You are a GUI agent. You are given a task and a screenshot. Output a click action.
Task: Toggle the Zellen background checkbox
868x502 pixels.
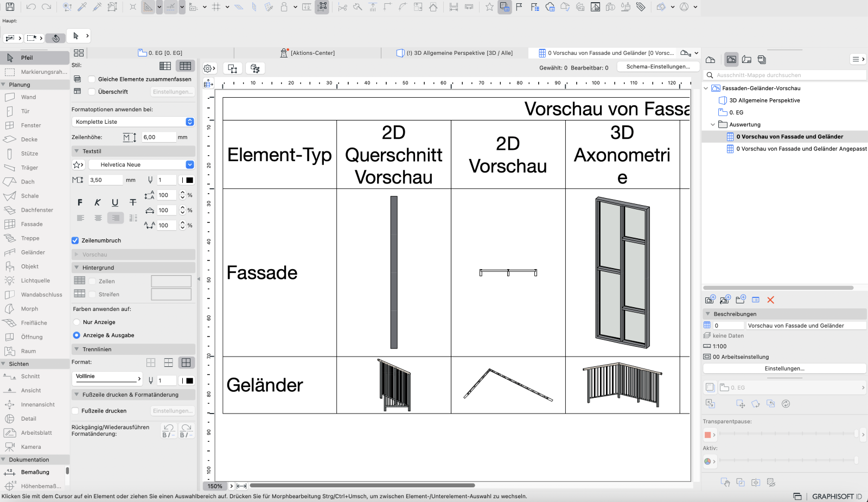click(x=93, y=281)
